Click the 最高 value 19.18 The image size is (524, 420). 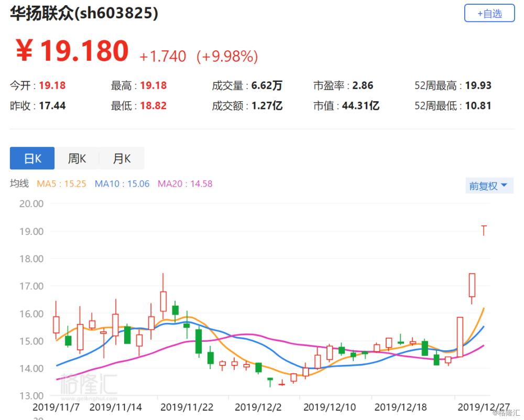[154, 85]
